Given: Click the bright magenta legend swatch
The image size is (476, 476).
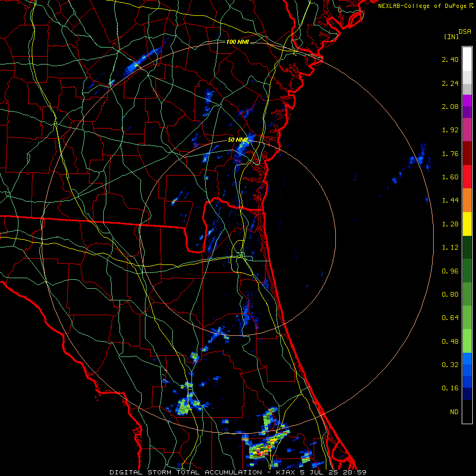Looking at the screenshot, I should (467, 100).
